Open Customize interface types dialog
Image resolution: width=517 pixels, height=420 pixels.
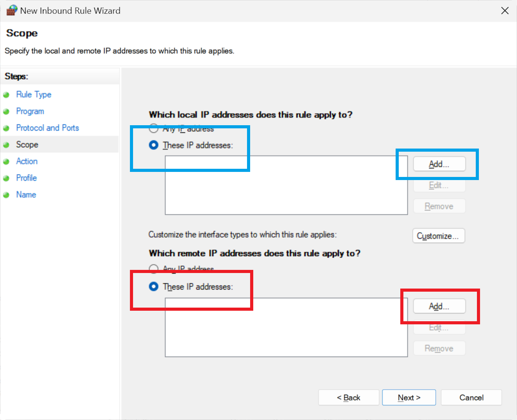438,236
